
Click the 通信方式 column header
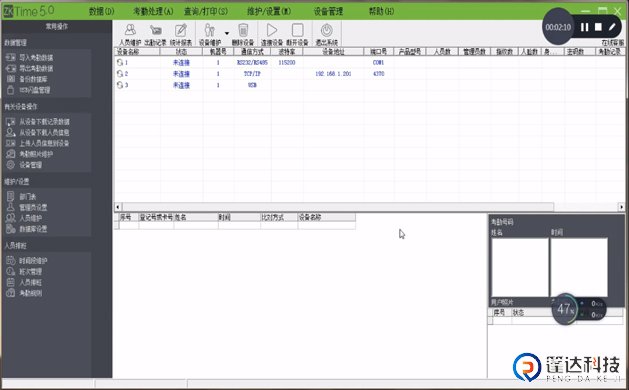point(252,52)
